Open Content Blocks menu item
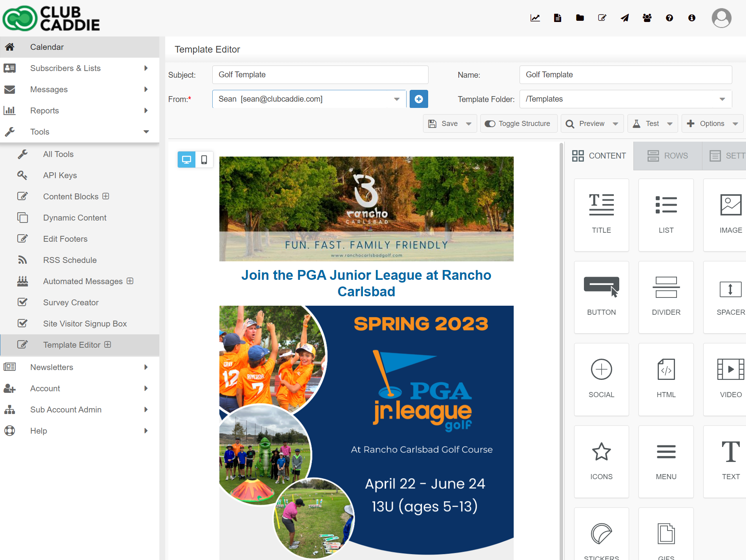746x560 pixels. (80, 197)
